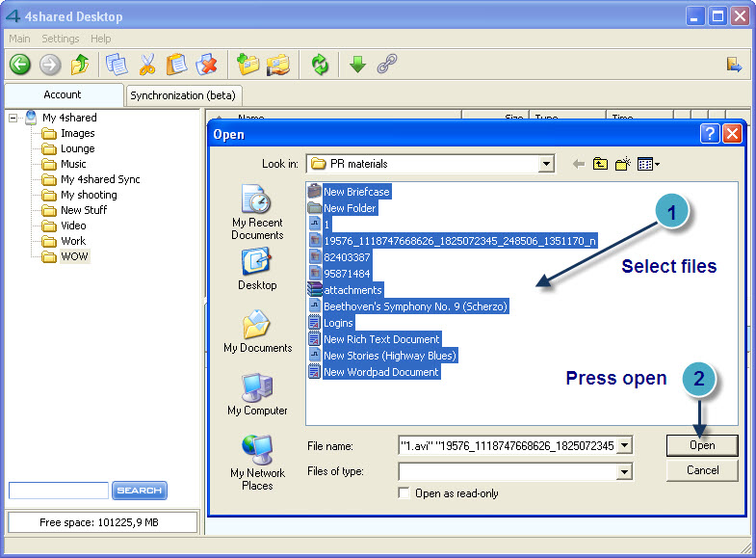The image size is (756, 558).
Task: Collapse the My 4shared tree node
Action: (13, 118)
